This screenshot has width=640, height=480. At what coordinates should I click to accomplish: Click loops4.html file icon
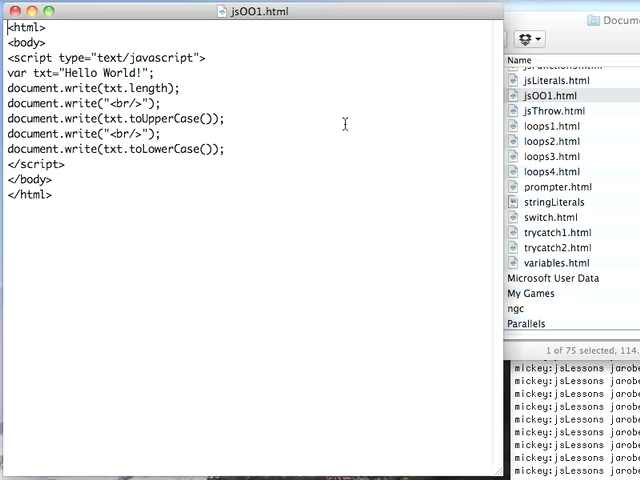[x=513, y=172]
